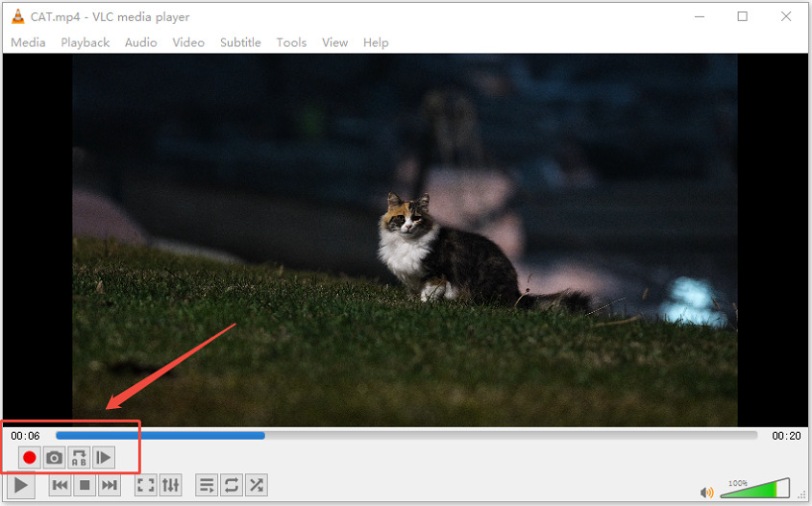The width and height of the screenshot is (812, 506).
Task: Minimize the VLC window
Action: pyautogui.click(x=700, y=16)
